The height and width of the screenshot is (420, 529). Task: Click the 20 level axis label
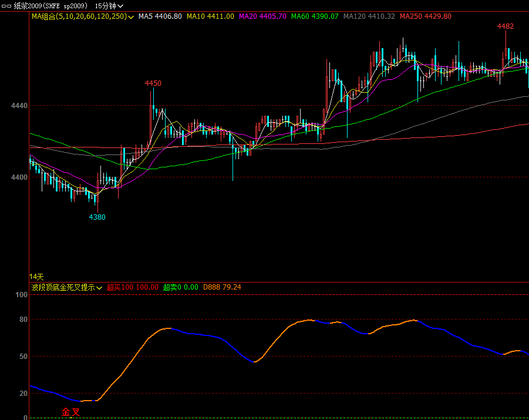click(23, 394)
